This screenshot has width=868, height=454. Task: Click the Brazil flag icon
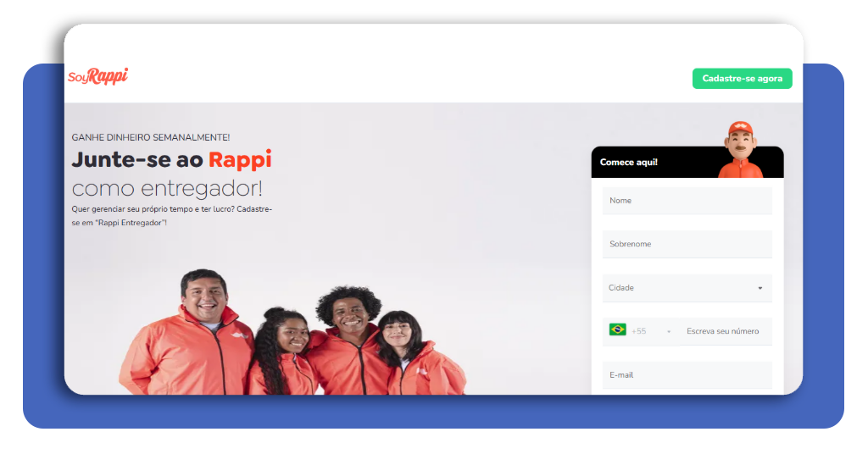(x=617, y=330)
